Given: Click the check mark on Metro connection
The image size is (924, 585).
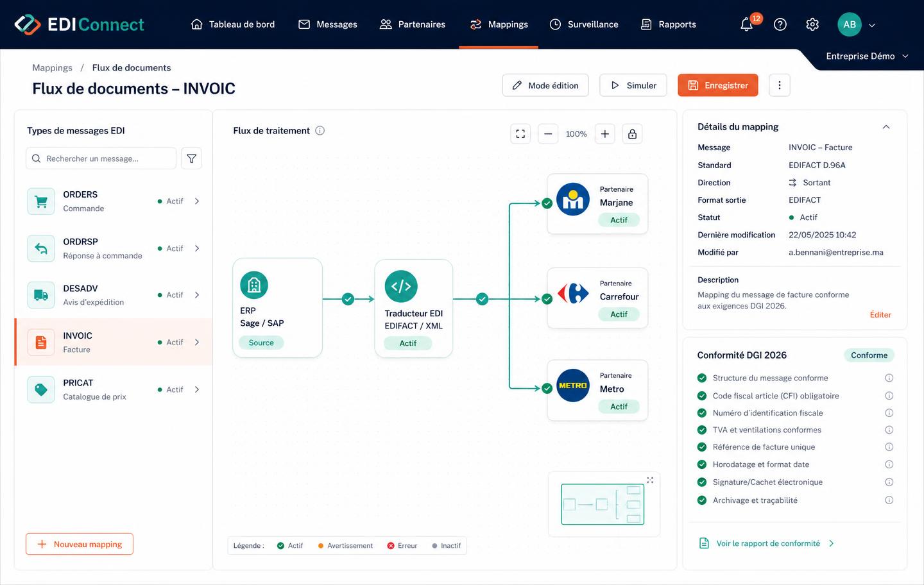Looking at the screenshot, I should click(x=547, y=388).
